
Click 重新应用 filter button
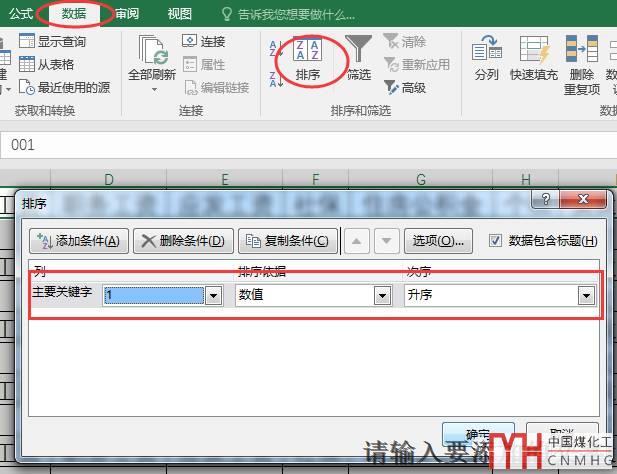click(x=417, y=64)
